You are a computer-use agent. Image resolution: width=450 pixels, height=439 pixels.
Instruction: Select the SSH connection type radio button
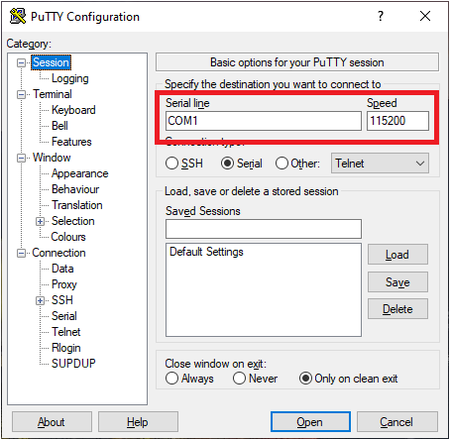click(172, 163)
